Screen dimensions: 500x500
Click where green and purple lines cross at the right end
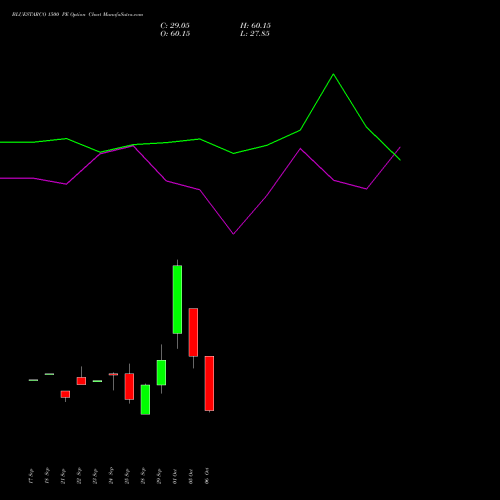coord(395,154)
